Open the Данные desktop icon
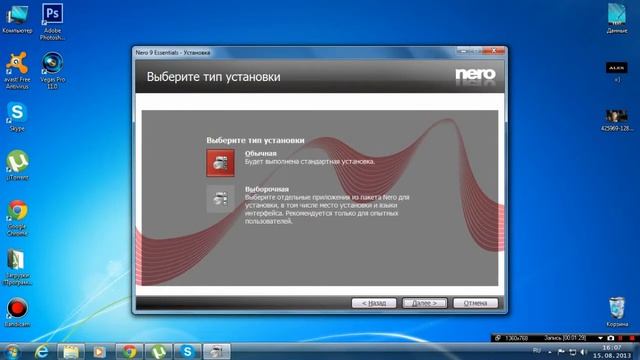Viewport: 640px width, 360px height. point(617,18)
